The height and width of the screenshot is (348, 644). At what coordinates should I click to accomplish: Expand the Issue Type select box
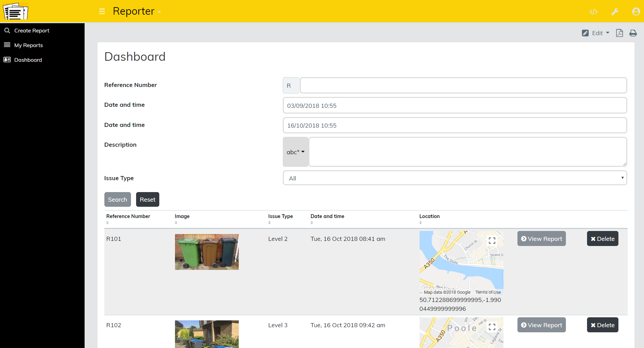tap(455, 178)
